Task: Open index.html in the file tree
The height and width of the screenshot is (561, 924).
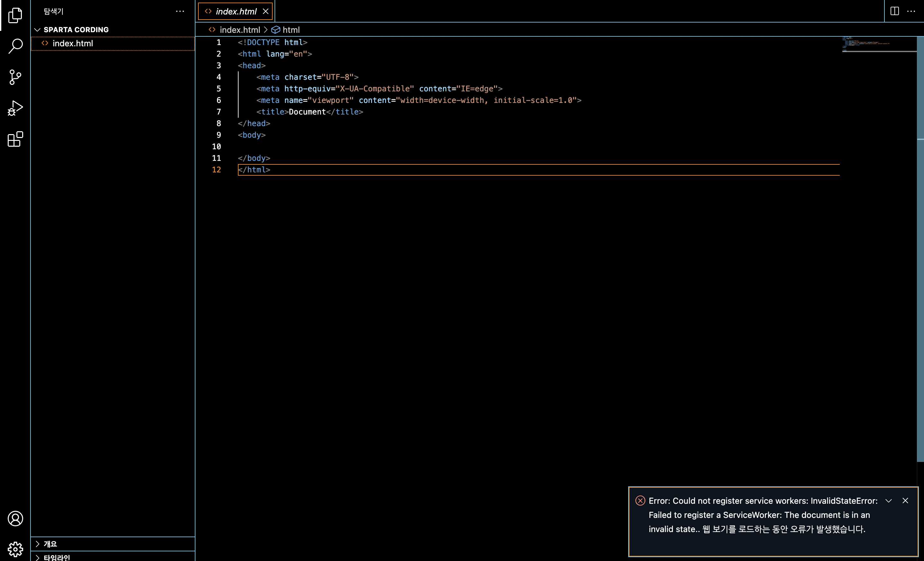Action: click(x=113, y=43)
